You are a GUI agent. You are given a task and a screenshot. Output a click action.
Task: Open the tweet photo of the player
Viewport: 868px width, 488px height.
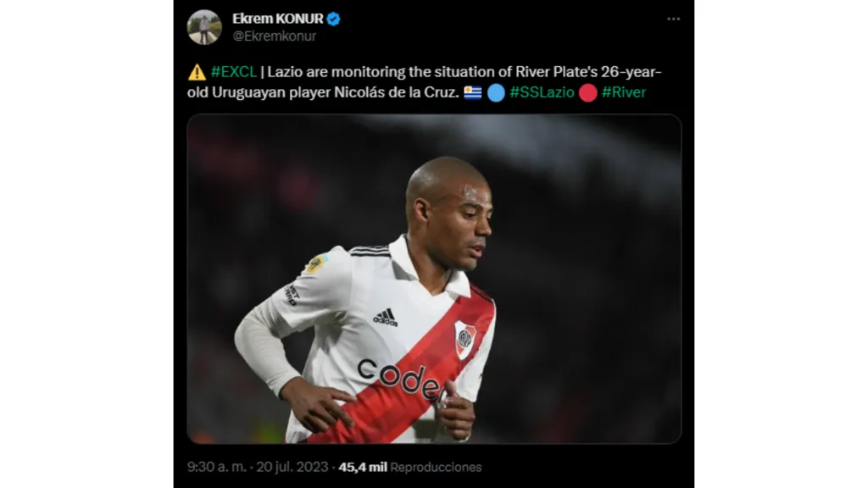tap(434, 279)
